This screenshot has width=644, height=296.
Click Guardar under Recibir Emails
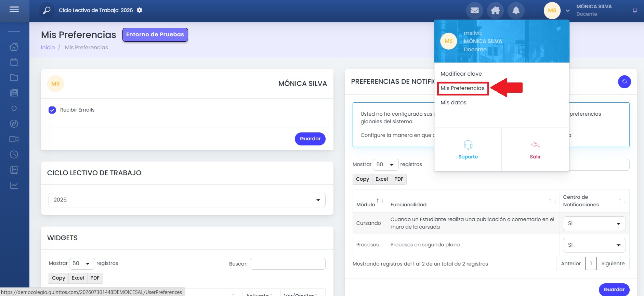[x=310, y=139]
